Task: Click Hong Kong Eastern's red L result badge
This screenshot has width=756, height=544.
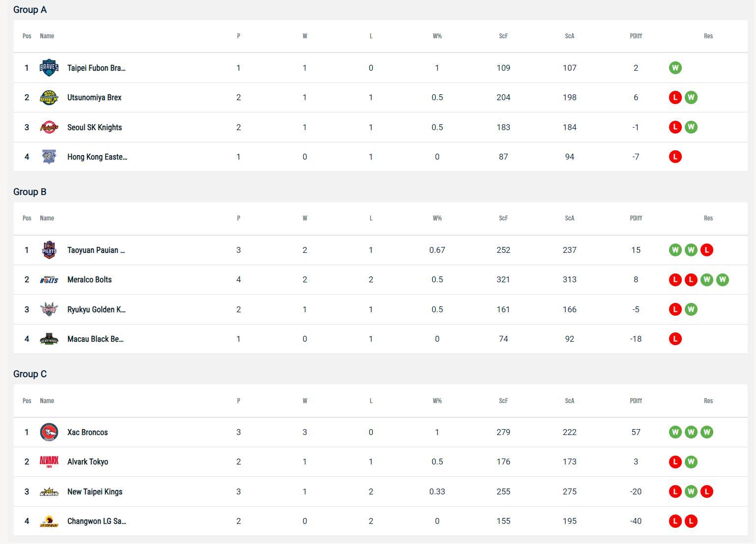Action: click(x=675, y=157)
